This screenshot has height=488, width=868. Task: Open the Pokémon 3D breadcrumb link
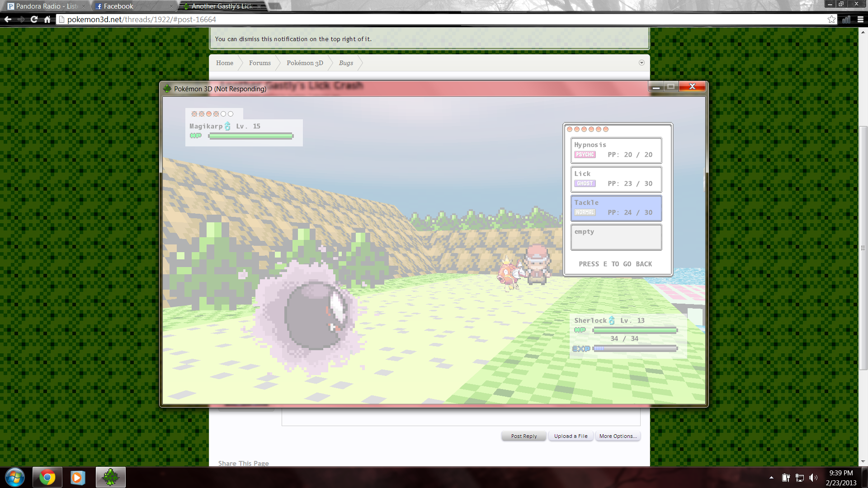[305, 63]
